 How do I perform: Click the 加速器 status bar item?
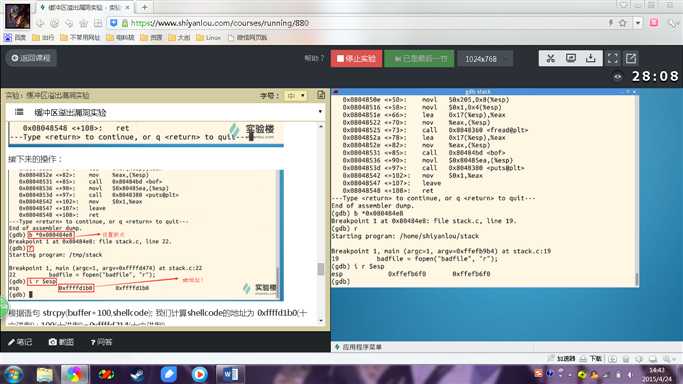[x=562, y=358]
